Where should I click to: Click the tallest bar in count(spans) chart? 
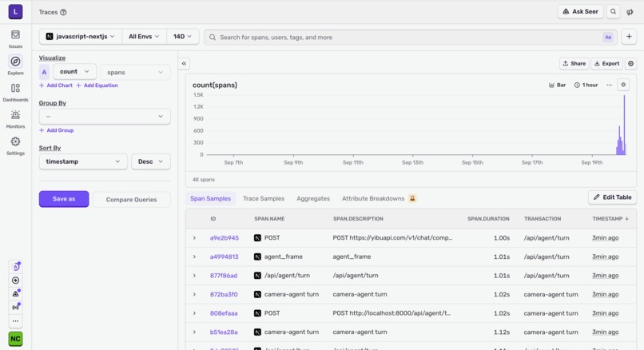[x=624, y=125]
